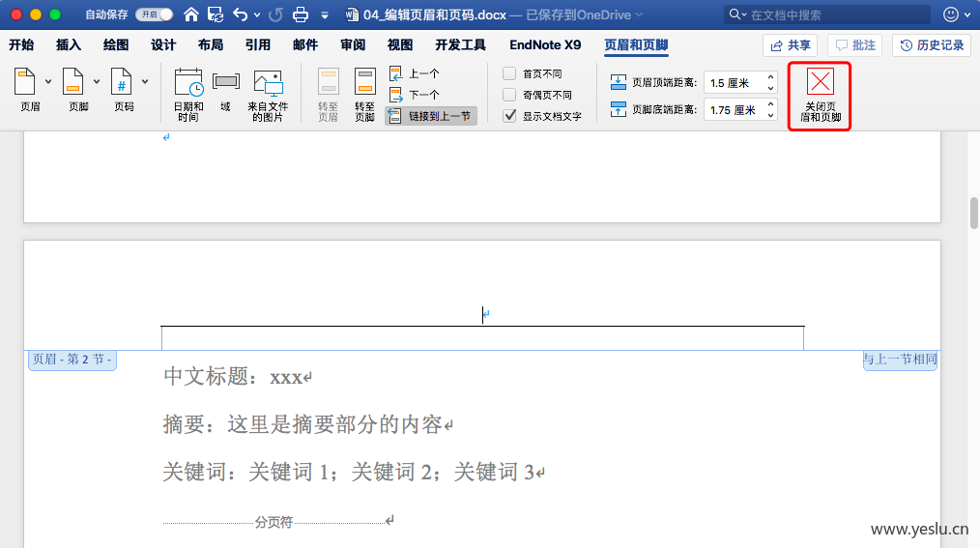Switch to the 邮件 (Mailings) tab
The width and height of the screenshot is (980, 548).
point(305,45)
